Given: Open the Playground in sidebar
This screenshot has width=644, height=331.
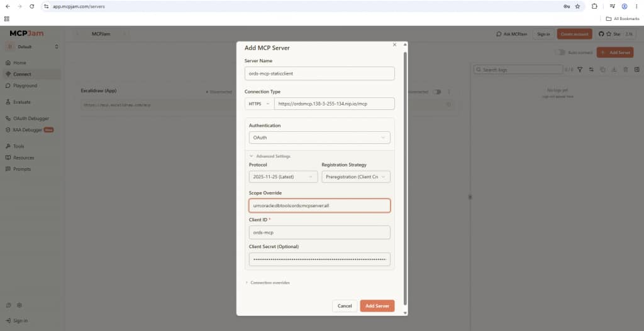Looking at the screenshot, I should click(25, 85).
